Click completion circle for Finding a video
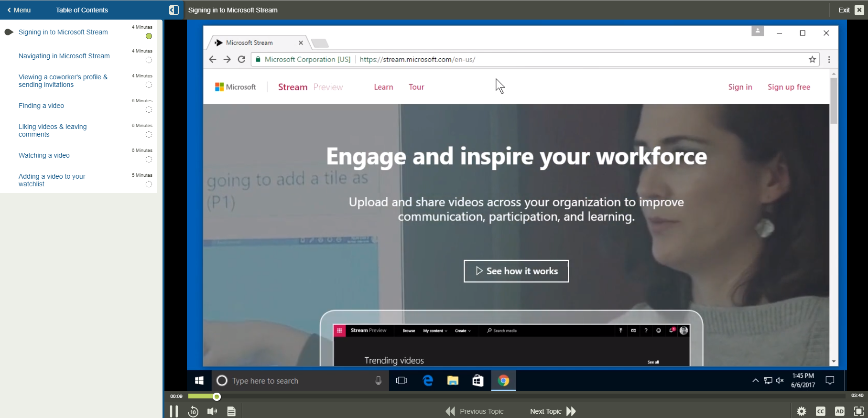This screenshot has height=418, width=868. (x=149, y=110)
